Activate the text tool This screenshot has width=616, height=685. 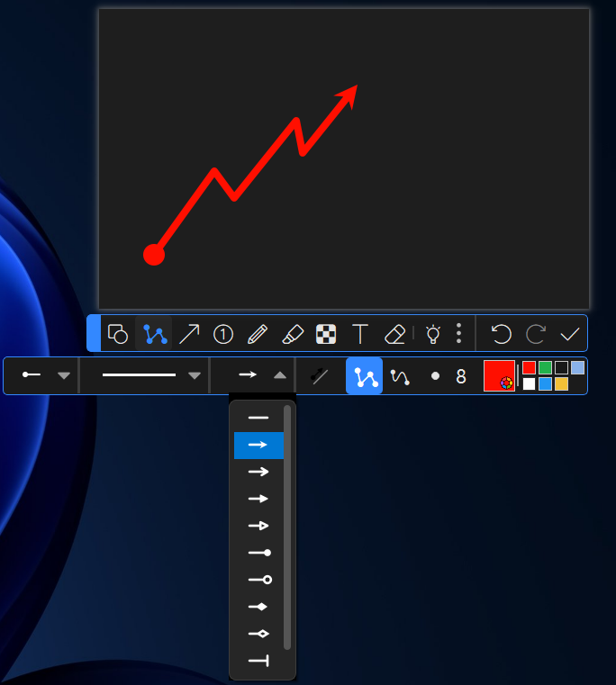tap(360, 334)
